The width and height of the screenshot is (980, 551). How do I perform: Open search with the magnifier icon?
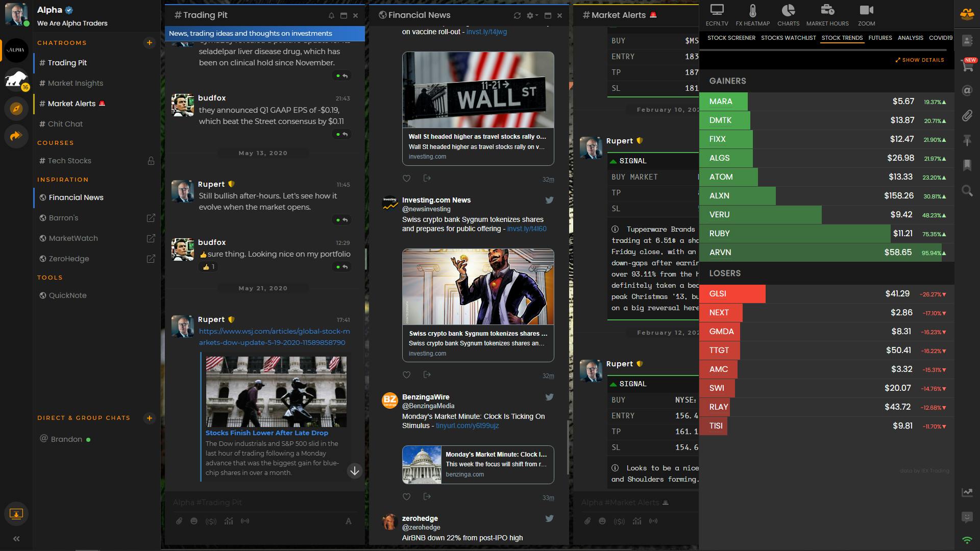967,191
